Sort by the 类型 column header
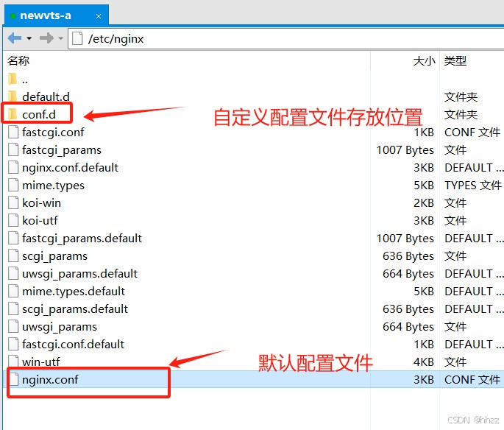The image size is (504, 430). pos(455,60)
